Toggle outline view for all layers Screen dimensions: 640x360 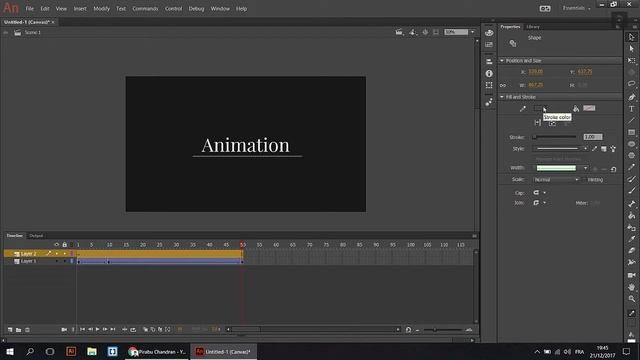tap(72, 244)
